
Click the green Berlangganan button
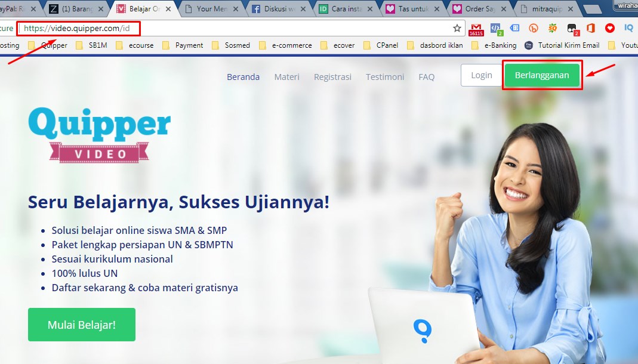542,75
